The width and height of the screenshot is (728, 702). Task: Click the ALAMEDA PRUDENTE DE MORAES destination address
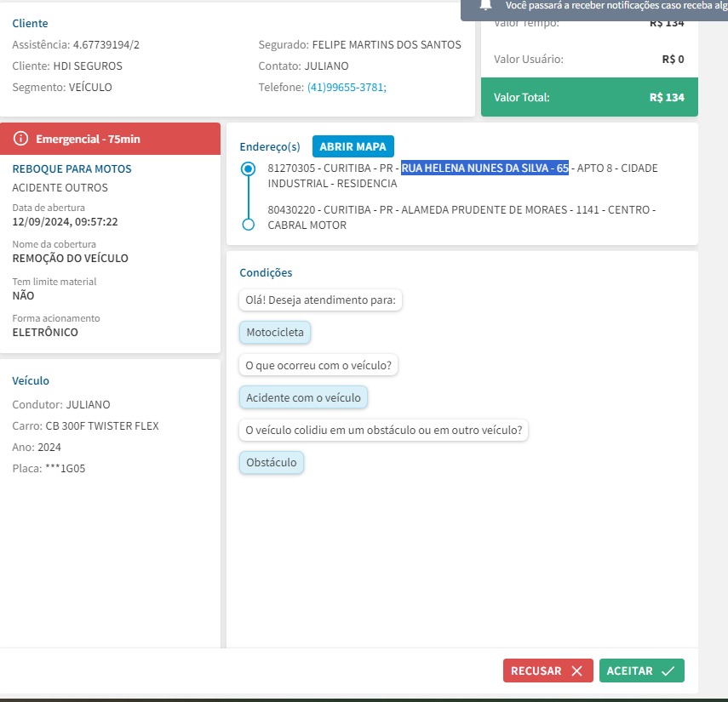[461, 217]
